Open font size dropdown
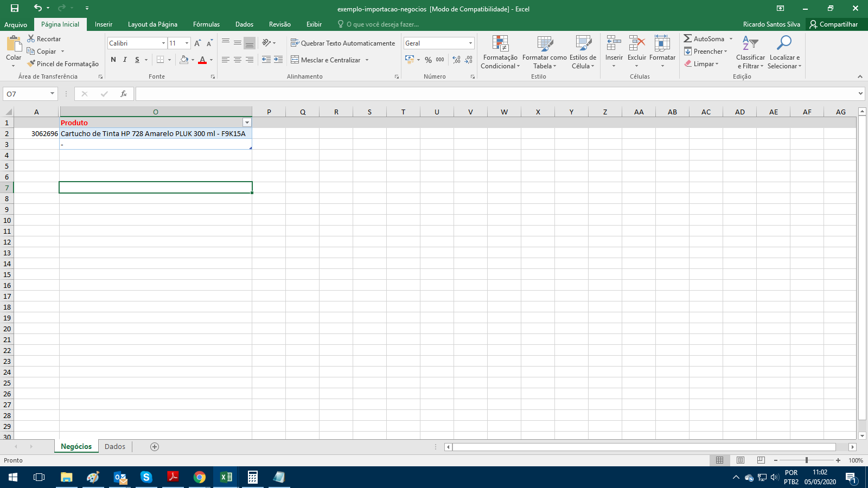The width and height of the screenshot is (868, 488). point(187,43)
